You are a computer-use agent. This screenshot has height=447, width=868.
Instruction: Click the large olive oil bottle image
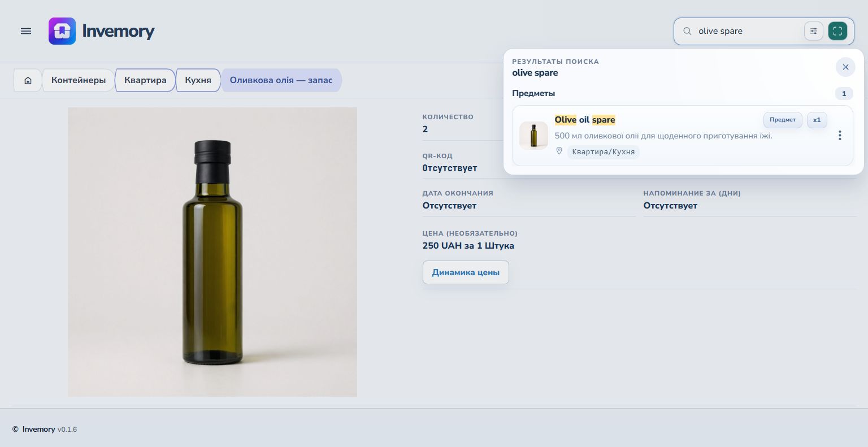212,252
